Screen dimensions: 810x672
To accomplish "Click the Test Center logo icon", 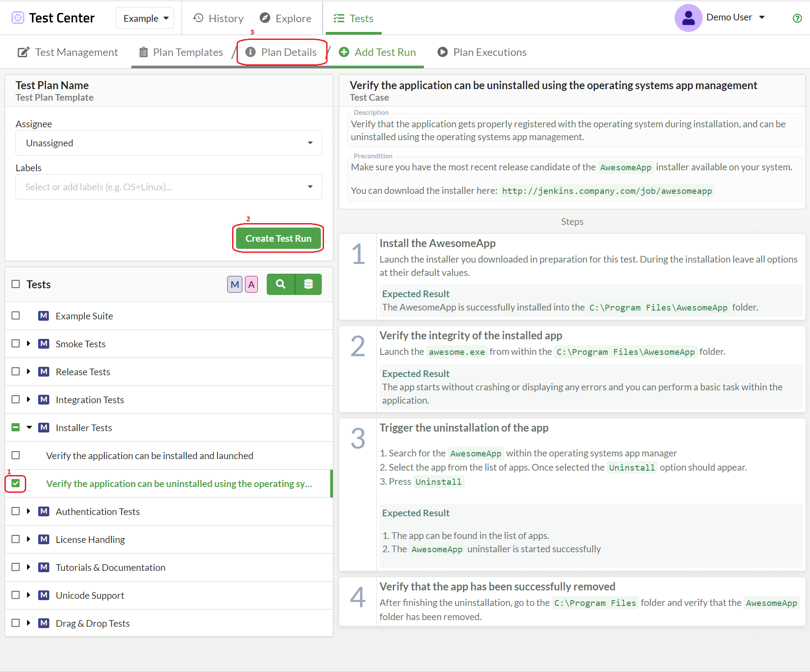I will [x=18, y=18].
